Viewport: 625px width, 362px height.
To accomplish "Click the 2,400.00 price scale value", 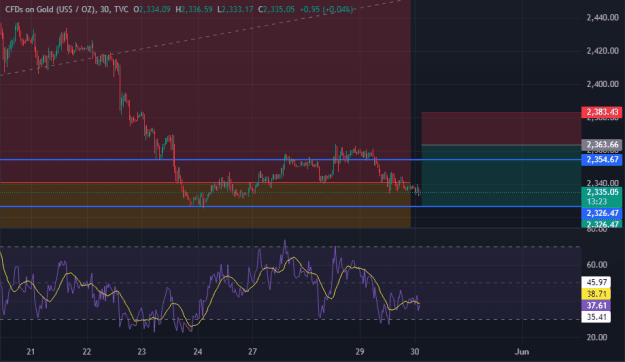I will (x=602, y=84).
